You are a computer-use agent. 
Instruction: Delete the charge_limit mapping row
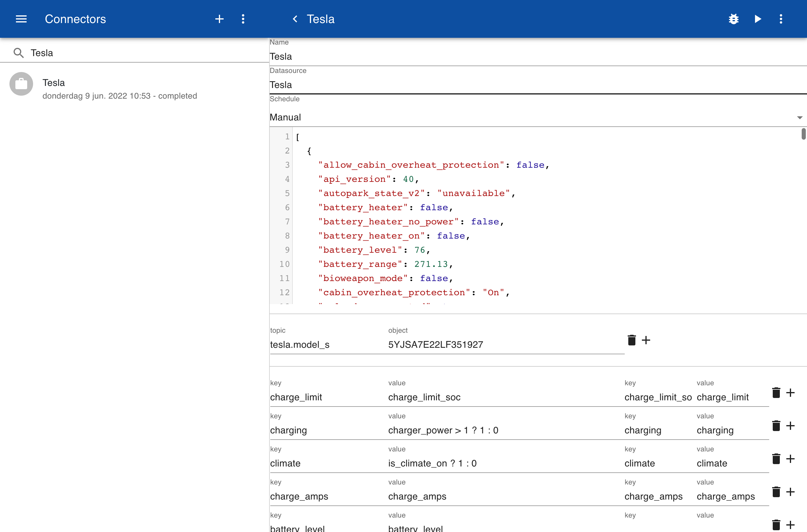(776, 393)
